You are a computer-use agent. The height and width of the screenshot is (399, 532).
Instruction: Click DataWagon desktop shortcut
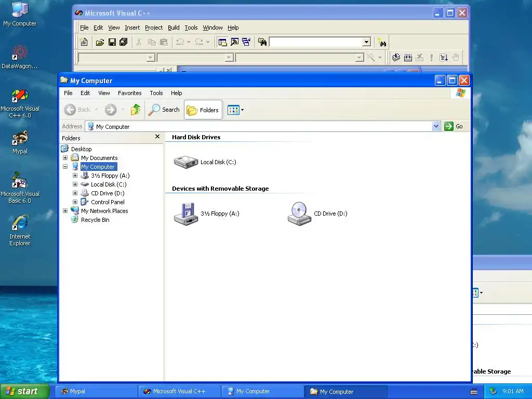[20, 57]
